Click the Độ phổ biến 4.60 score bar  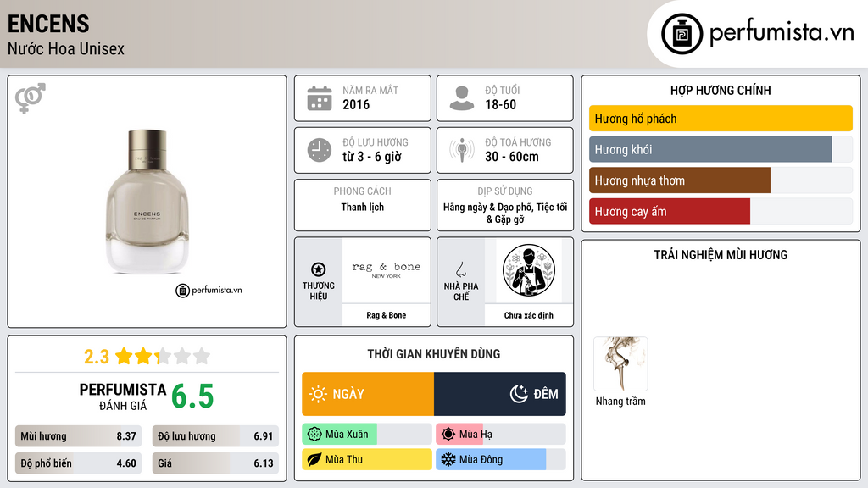(x=78, y=463)
